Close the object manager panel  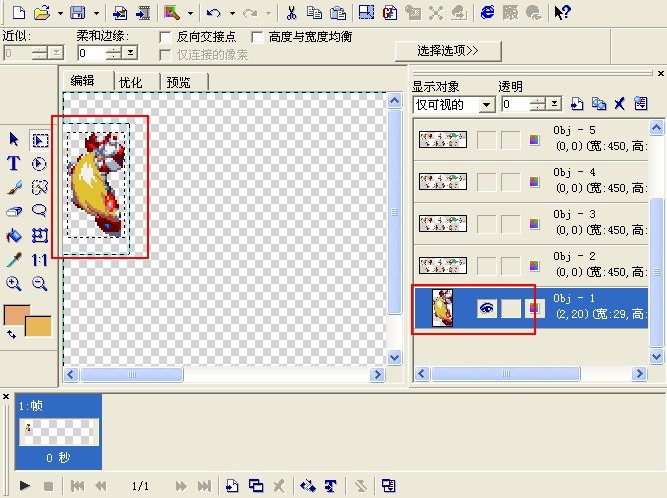(661, 74)
